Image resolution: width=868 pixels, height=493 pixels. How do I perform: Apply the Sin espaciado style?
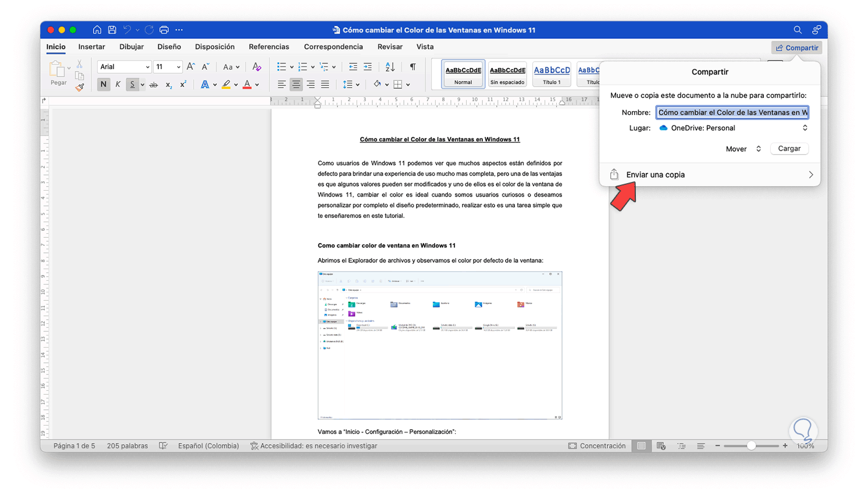click(507, 74)
